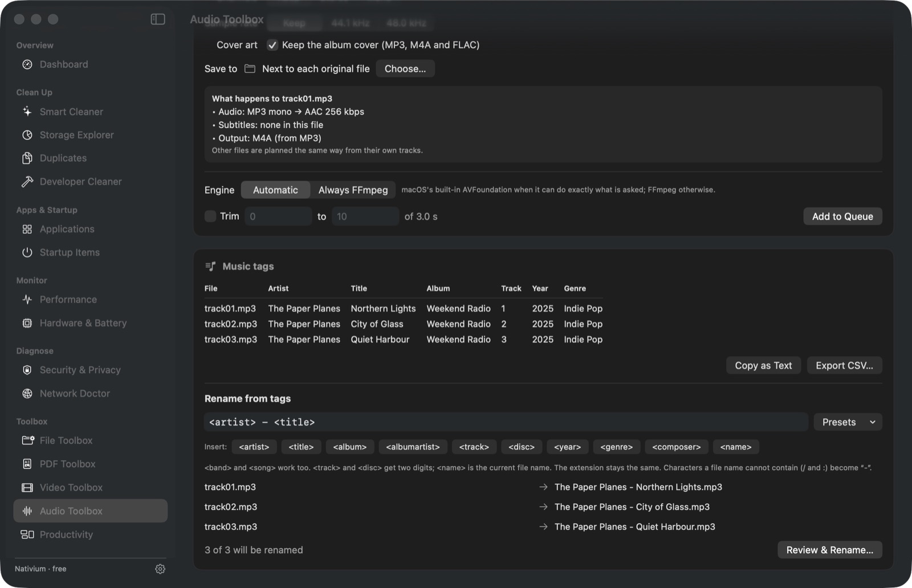
Task: Click the Choose... button
Action: (x=405, y=69)
